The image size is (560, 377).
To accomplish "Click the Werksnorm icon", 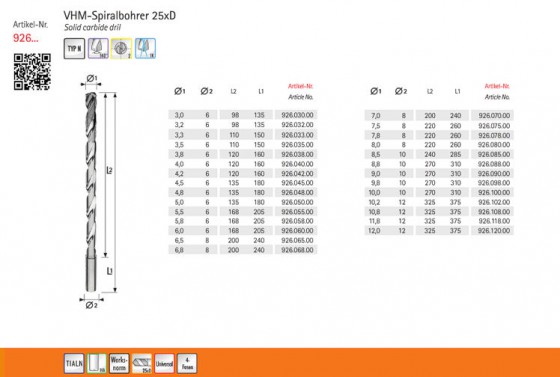I will point(119,363).
